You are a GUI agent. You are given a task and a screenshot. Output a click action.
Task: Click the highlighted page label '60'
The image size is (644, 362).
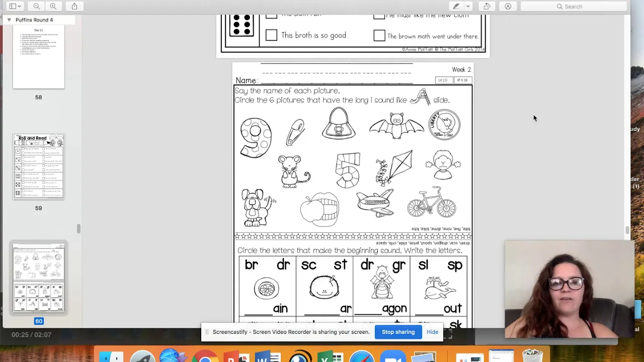(x=39, y=321)
